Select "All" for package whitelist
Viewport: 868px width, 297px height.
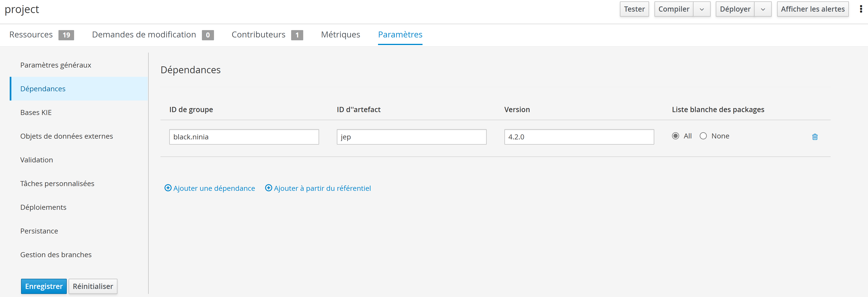point(675,136)
